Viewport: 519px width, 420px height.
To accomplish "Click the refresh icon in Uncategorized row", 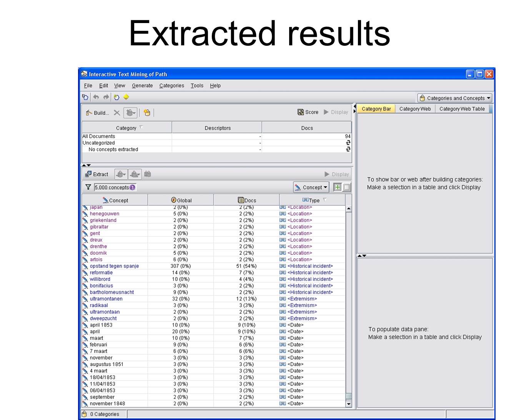I will [x=348, y=143].
